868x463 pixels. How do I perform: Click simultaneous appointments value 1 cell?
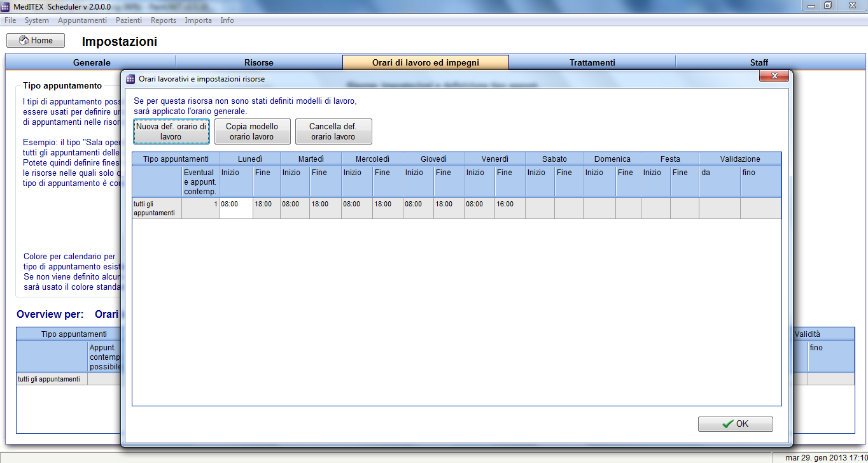coord(200,208)
